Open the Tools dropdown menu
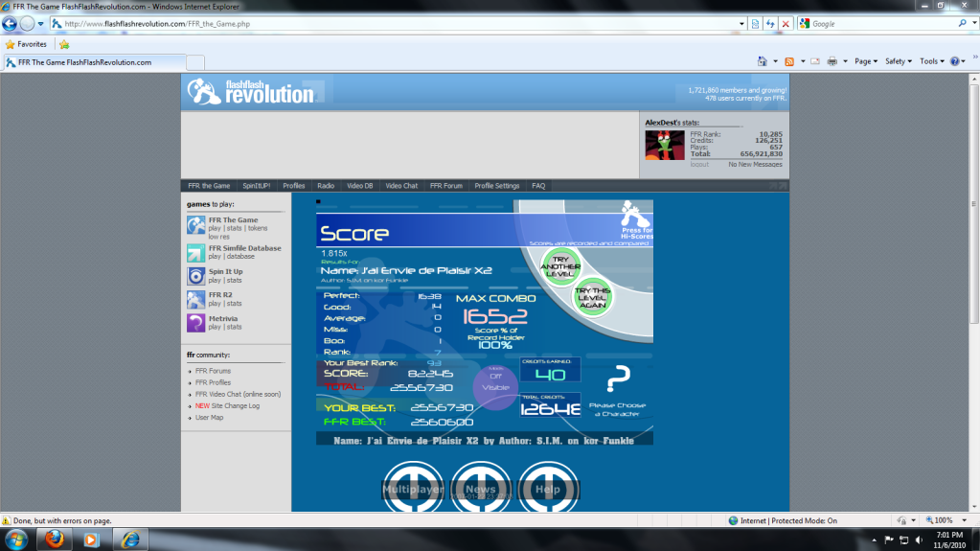This screenshot has width=980, height=551. pyautogui.click(x=931, y=61)
